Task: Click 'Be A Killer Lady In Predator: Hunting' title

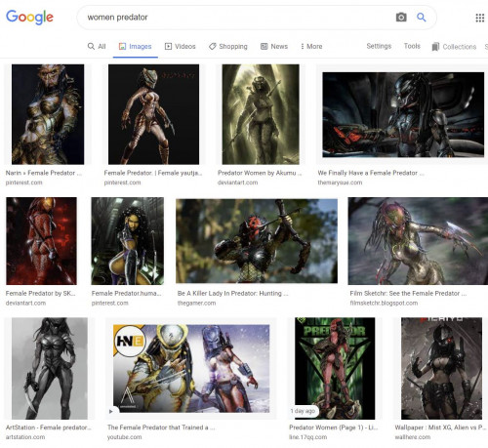Action: [x=233, y=294]
